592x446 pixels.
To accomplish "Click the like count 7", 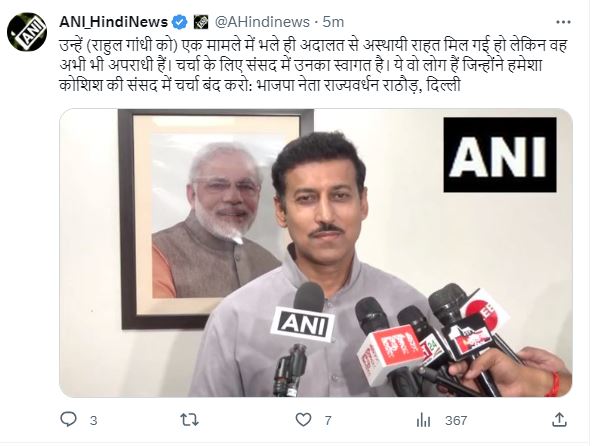I will click(x=328, y=420).
